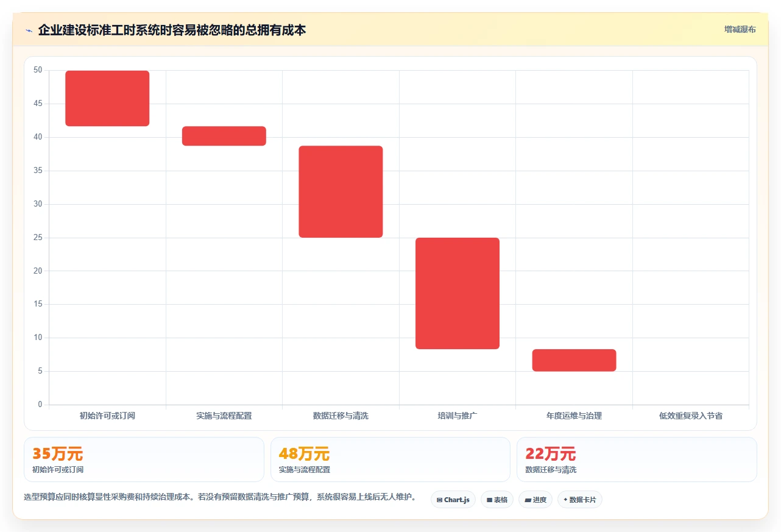The image size is (781, 532).
Task: Click the footer note starting with 选型预算应同时核算
Action: [x=220, y=497]
